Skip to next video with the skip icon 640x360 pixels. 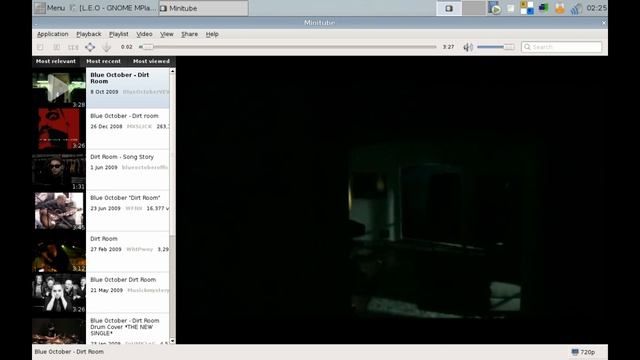73,47
